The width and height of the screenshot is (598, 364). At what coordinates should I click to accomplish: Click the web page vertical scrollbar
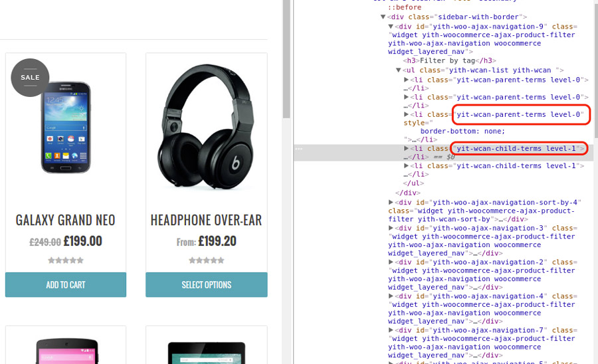tap(286, 59)
